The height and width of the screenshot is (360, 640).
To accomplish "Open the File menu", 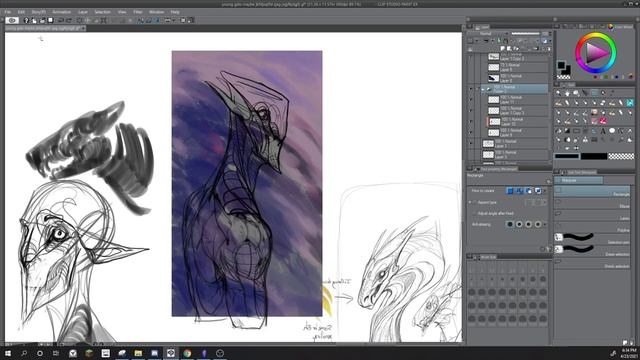I will tap(8, 12).
